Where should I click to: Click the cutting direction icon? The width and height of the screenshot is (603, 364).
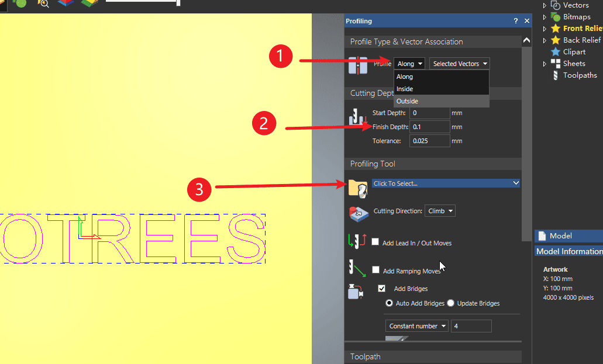[x=358, y=214]
